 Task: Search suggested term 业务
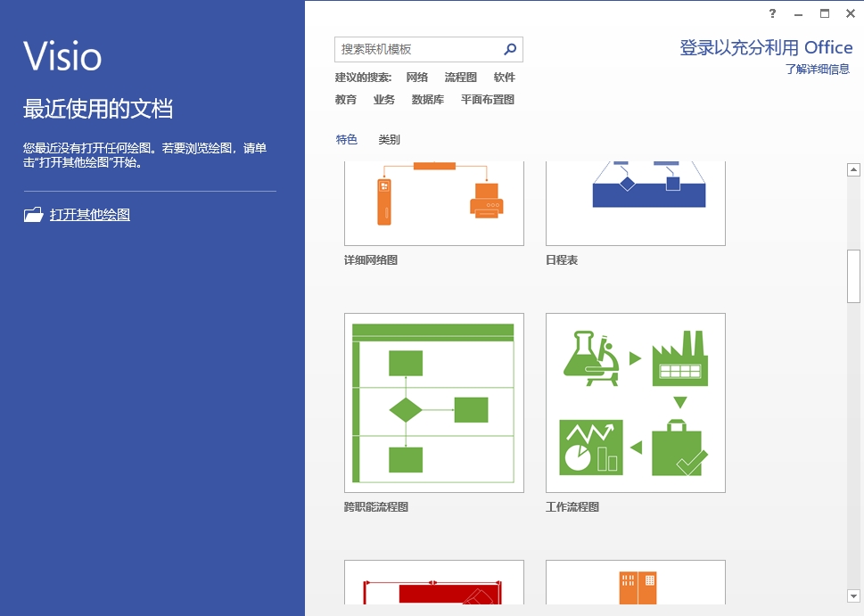click(x=384, y=100)
